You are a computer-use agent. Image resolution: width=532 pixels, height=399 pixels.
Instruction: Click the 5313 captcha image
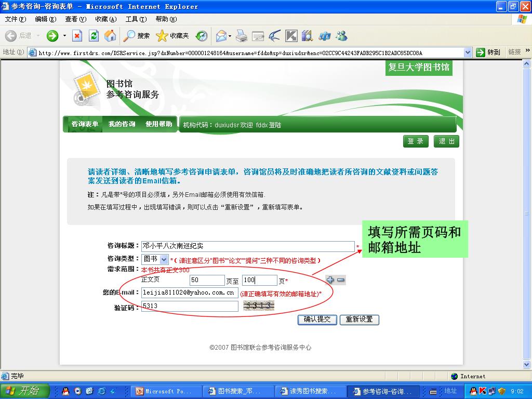(259, 305)
